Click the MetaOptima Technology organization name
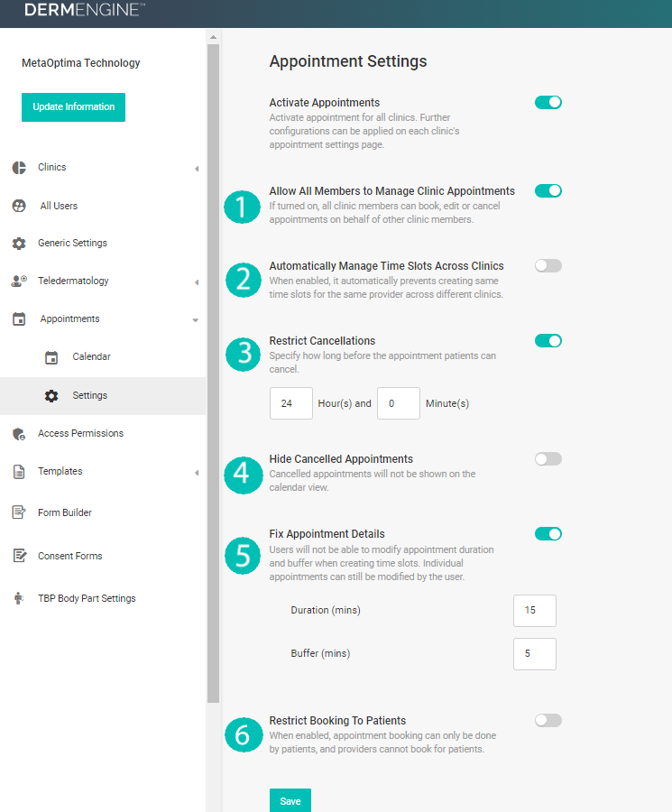The image size is (672, 812). point(81,62)
